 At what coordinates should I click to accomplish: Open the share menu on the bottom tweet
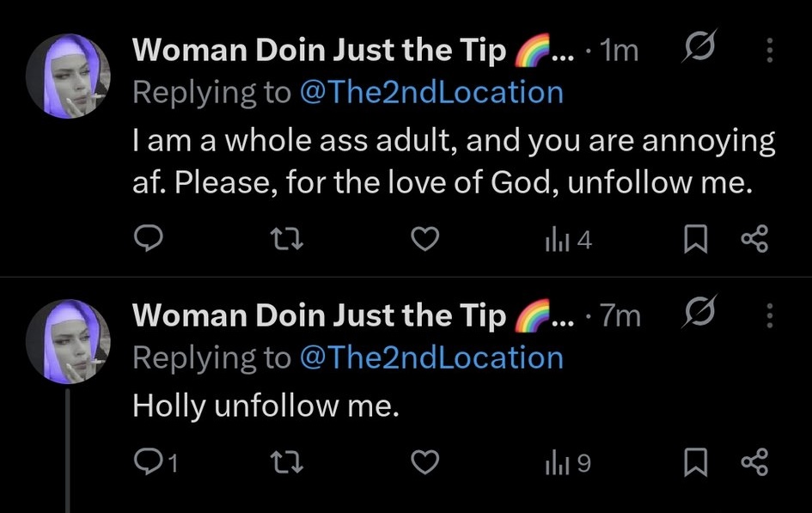pos(755,462)
